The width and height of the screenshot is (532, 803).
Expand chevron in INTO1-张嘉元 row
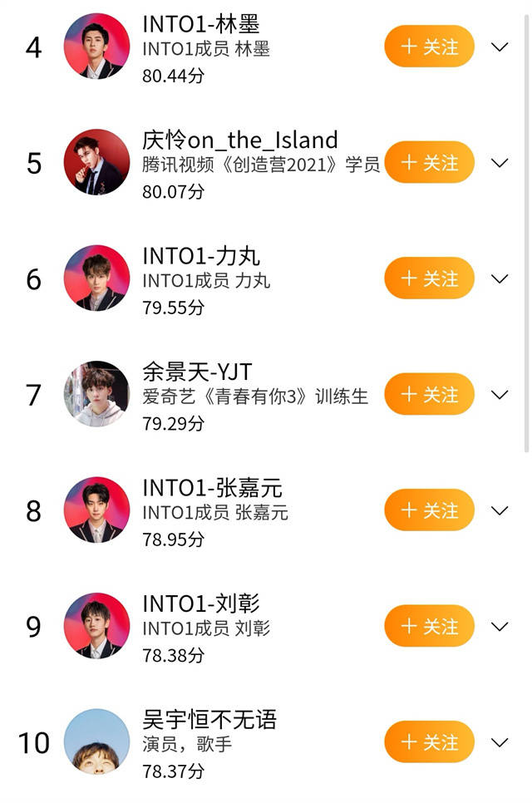(500, 510)
